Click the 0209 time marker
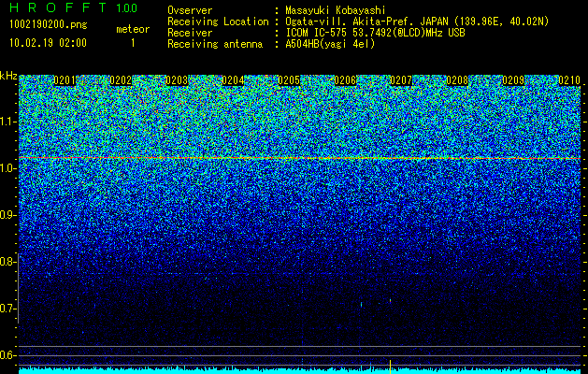This screenshot has height=374, width=588. coord(513,80)
